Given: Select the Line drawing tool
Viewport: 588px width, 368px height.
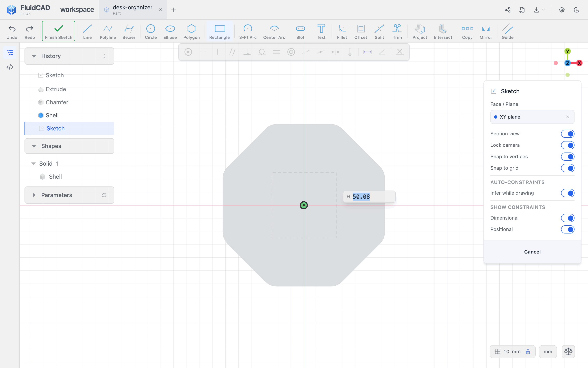Looking at the screenshot, I should point(87,31).
